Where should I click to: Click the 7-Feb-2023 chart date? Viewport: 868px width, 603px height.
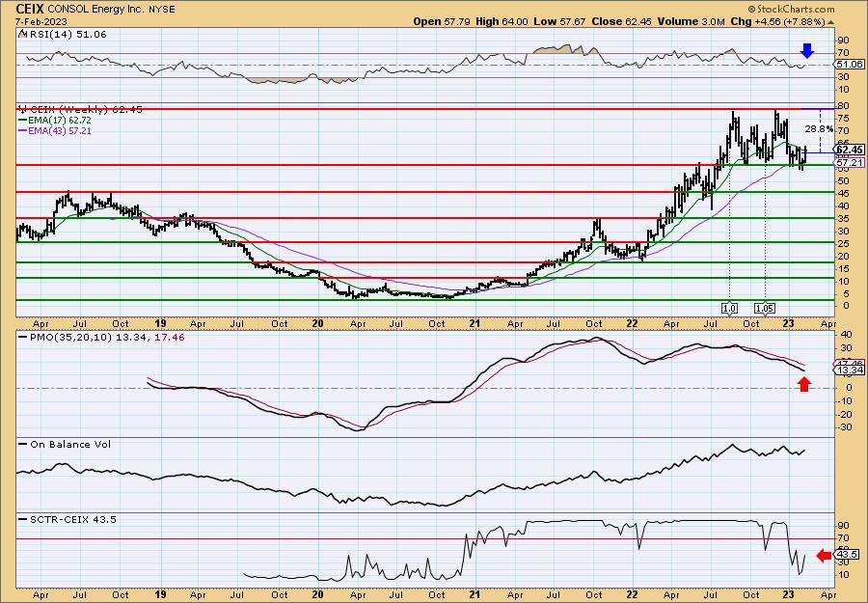tap(41, 21)
